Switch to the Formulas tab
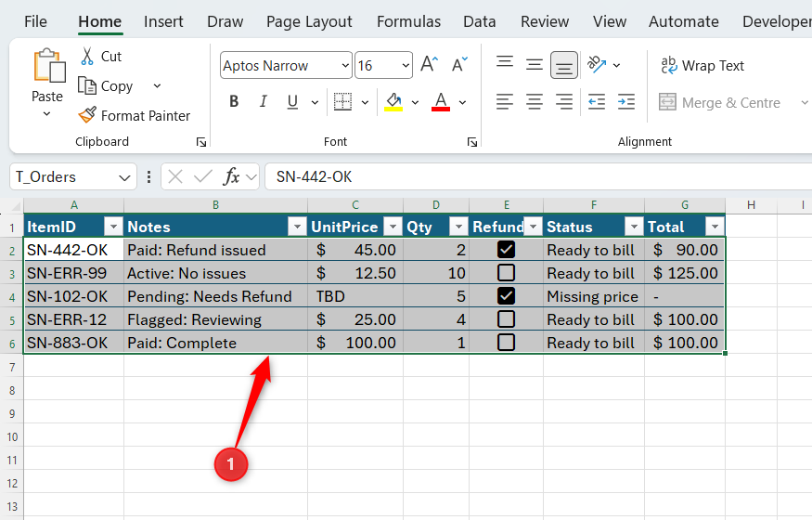 pyautogui.click(x=408, y=21)
